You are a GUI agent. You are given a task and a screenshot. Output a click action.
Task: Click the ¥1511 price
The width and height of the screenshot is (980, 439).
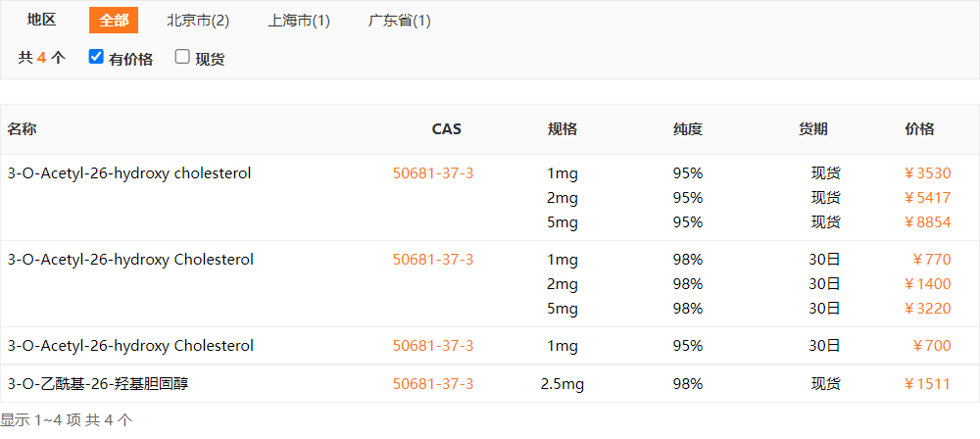(x=927, y=384)
